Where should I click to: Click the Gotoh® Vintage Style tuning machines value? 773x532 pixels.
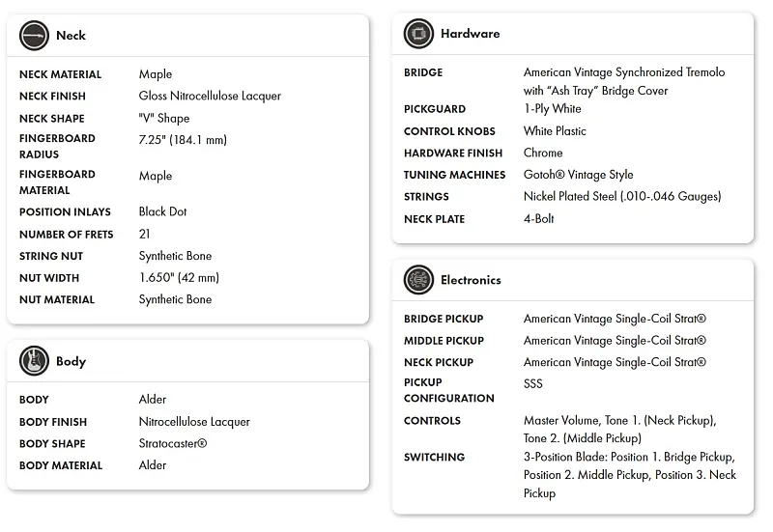(578, 175)
